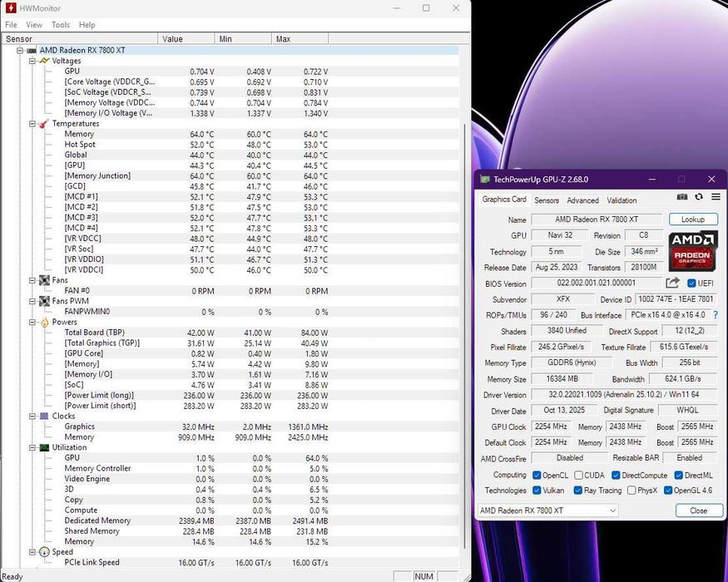Click the Fans PWM category icon
This screenshot has width=728, height=582.
[44, 301]
